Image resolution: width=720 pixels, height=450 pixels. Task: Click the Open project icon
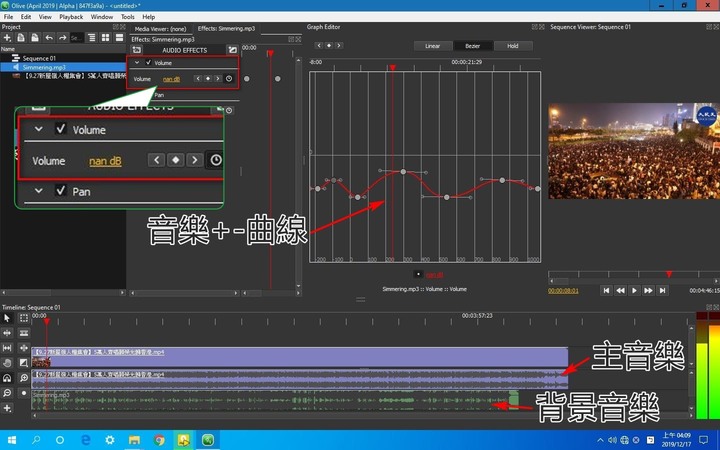(21, 38)
